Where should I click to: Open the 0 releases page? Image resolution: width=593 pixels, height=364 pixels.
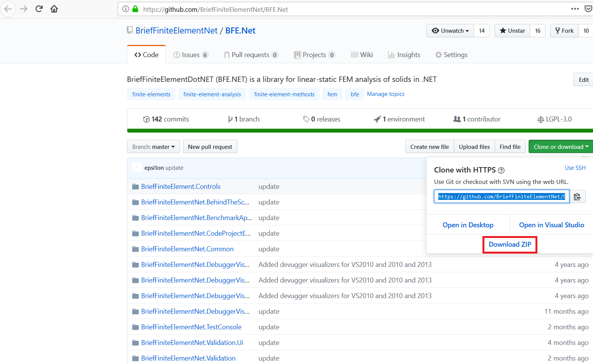click(x=322, y=119)
